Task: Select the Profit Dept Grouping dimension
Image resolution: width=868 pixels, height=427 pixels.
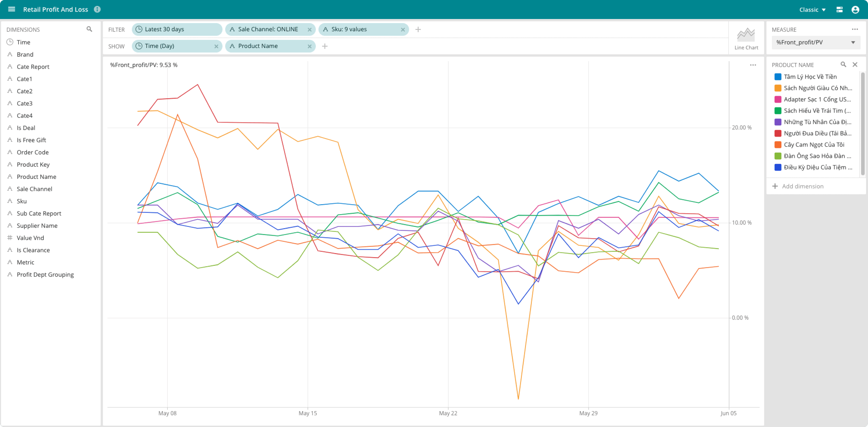Action: tap(51, 274)
